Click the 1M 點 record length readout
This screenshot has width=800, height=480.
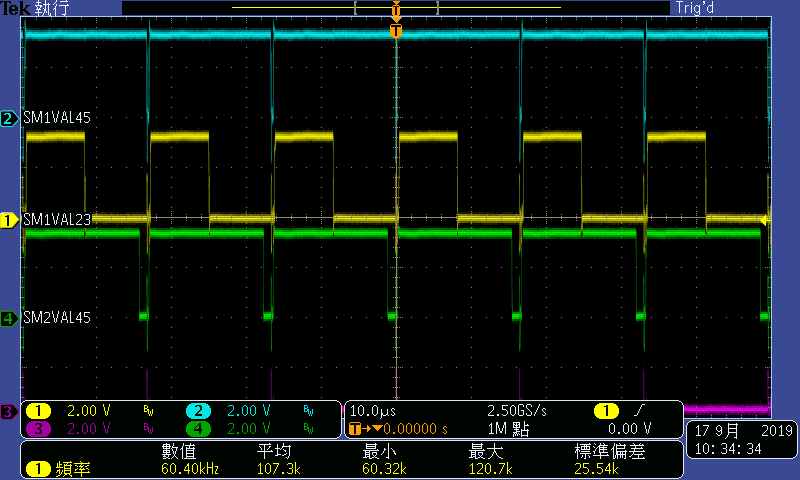[x=508, y=428]
